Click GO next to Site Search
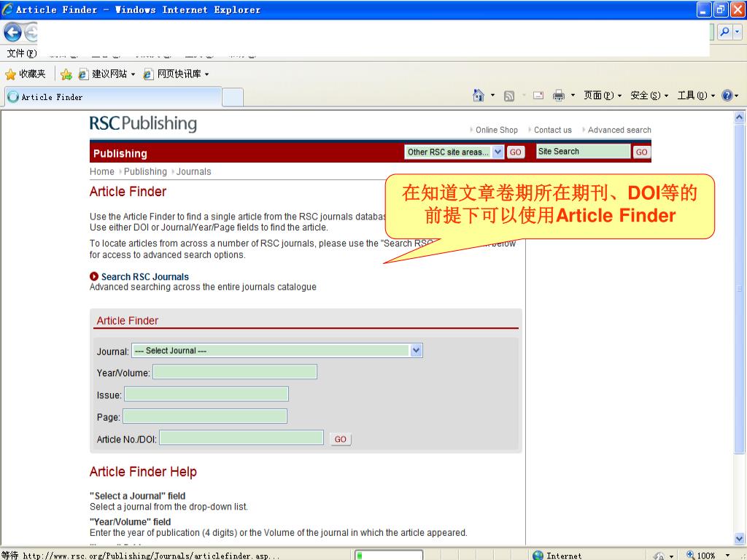 [x=642, y=152]
